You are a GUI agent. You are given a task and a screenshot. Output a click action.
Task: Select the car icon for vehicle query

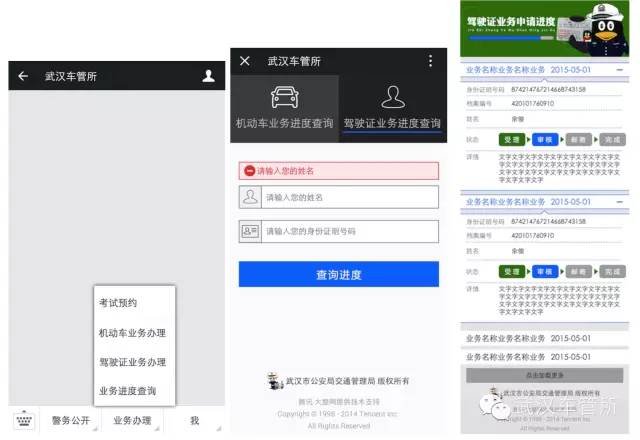pos(284,97)
